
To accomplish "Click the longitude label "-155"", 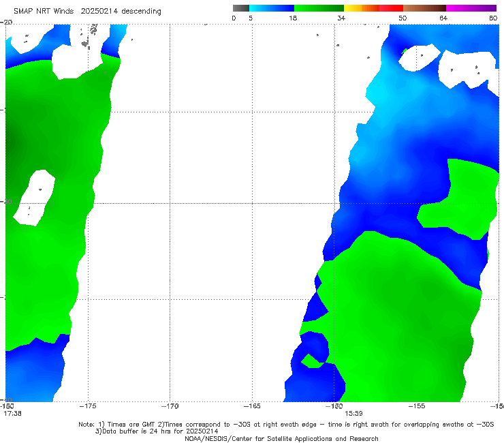I will [x=417, y=406].
